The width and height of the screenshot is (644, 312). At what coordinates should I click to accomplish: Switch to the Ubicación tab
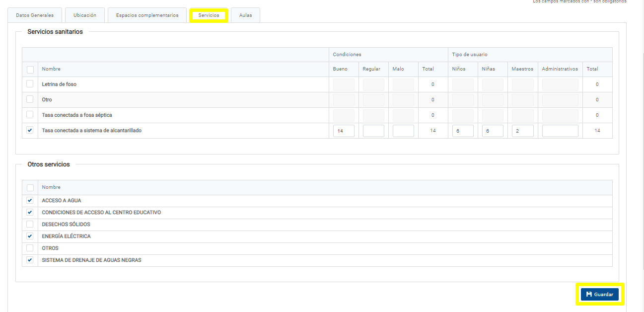(85, 15)
